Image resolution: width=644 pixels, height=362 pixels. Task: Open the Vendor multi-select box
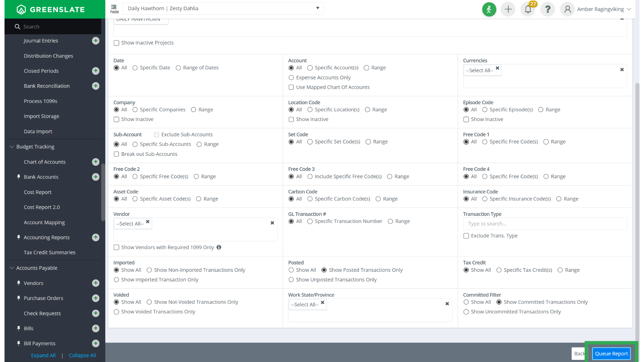(x=196, y=230)
